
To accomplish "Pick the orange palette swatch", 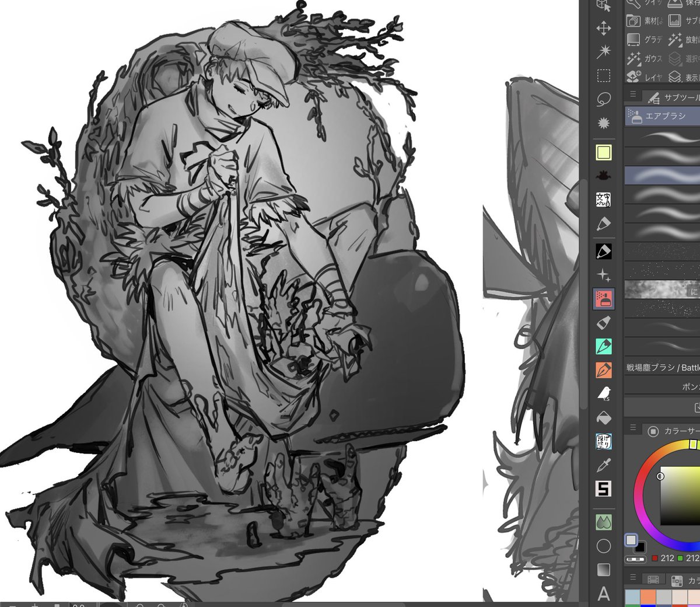I will point(647,598).
